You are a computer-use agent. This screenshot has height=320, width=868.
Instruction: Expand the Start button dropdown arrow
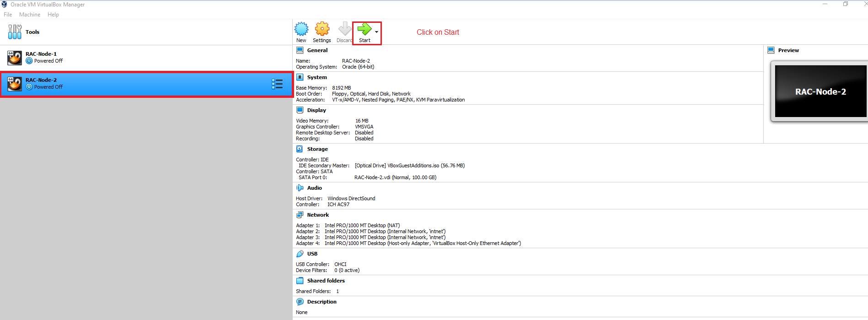(x=376, y=32)
